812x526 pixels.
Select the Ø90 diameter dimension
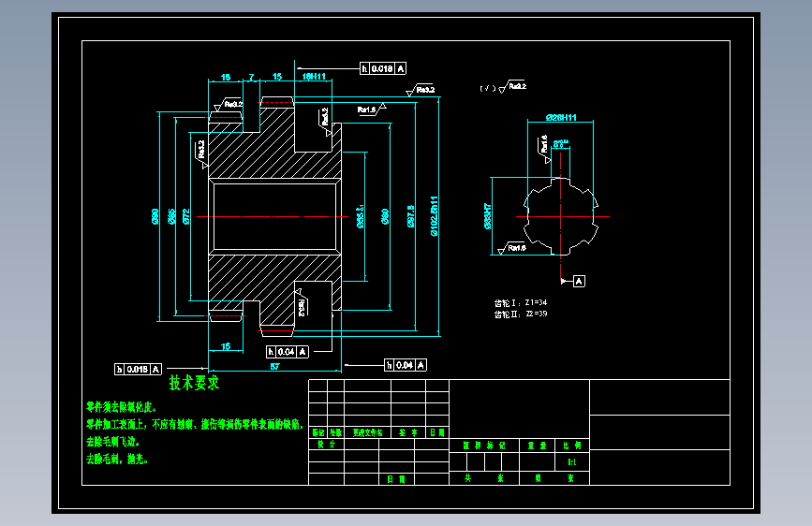[x=155, y=216]
